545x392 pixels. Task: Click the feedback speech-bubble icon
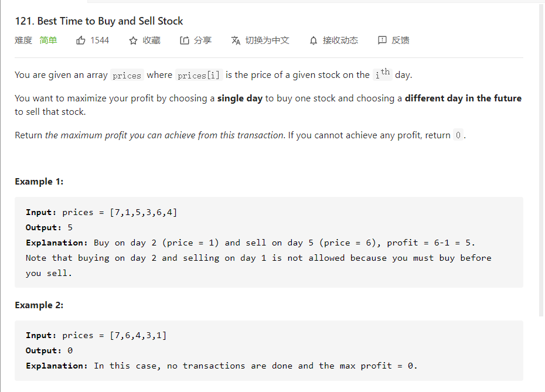click(x=382, y=40)
